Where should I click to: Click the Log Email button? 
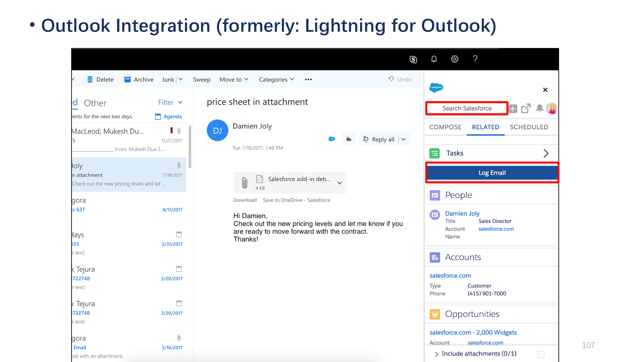coord(492,173)
